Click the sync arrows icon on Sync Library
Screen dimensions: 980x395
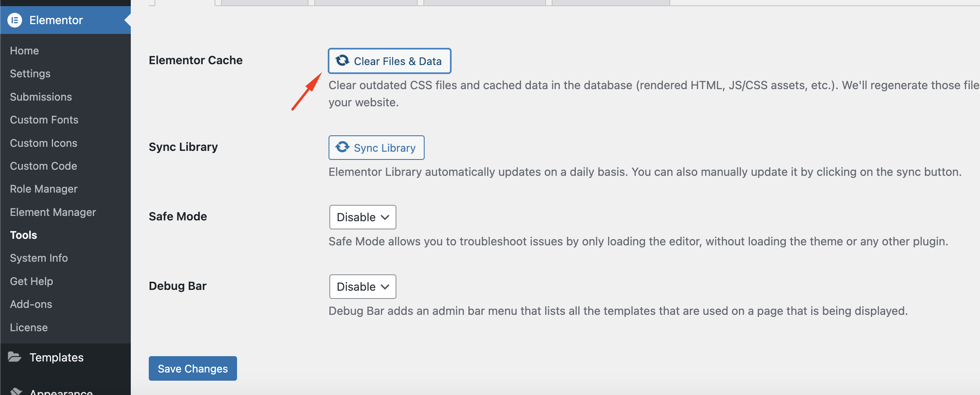pyautogui.click(x=342, y=147)
